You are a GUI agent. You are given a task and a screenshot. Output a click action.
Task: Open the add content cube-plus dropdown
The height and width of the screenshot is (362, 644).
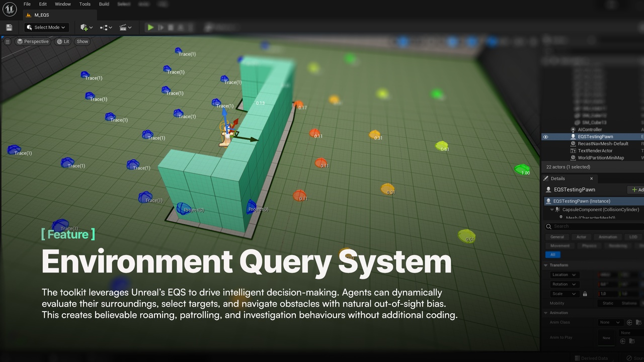87,27
